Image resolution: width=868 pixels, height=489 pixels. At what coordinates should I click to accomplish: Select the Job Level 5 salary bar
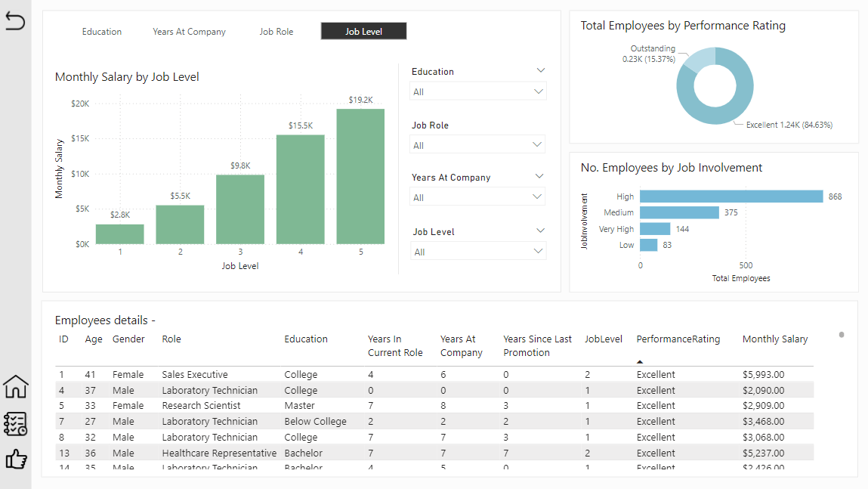[x=360, y=177]
